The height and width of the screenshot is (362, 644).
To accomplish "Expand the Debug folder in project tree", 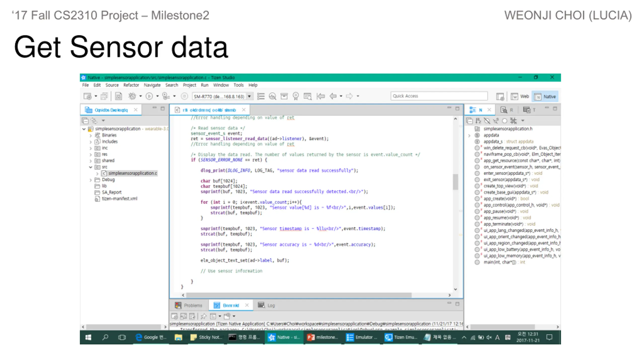I will click(x=91, y=180).
